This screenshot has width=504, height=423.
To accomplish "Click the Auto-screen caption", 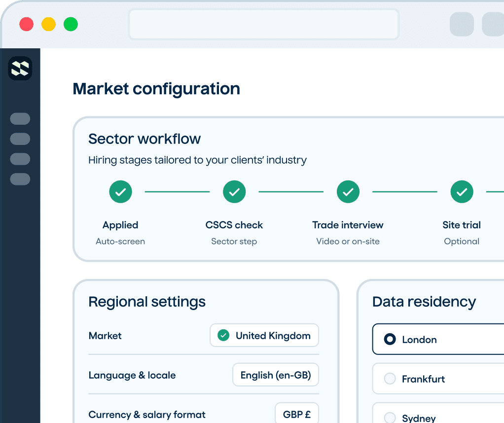I will [x=120, y=242].
